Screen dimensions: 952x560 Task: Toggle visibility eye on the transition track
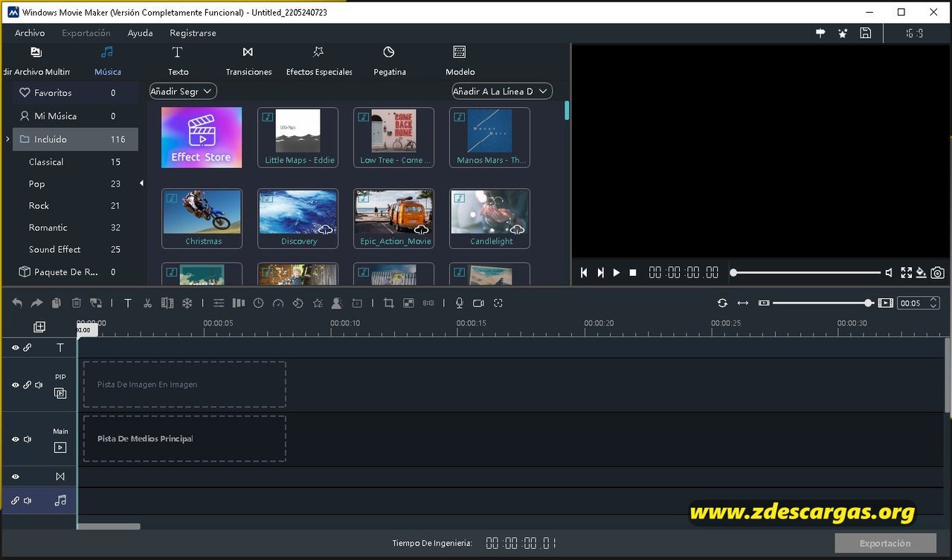[15, 477]
